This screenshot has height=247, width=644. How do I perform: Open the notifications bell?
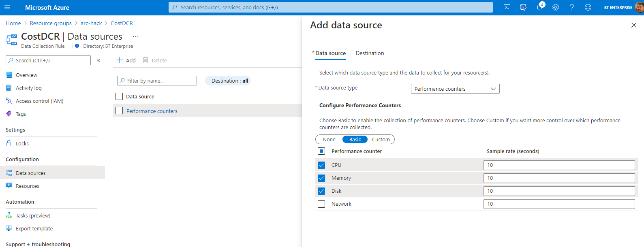tap(539, 7)
